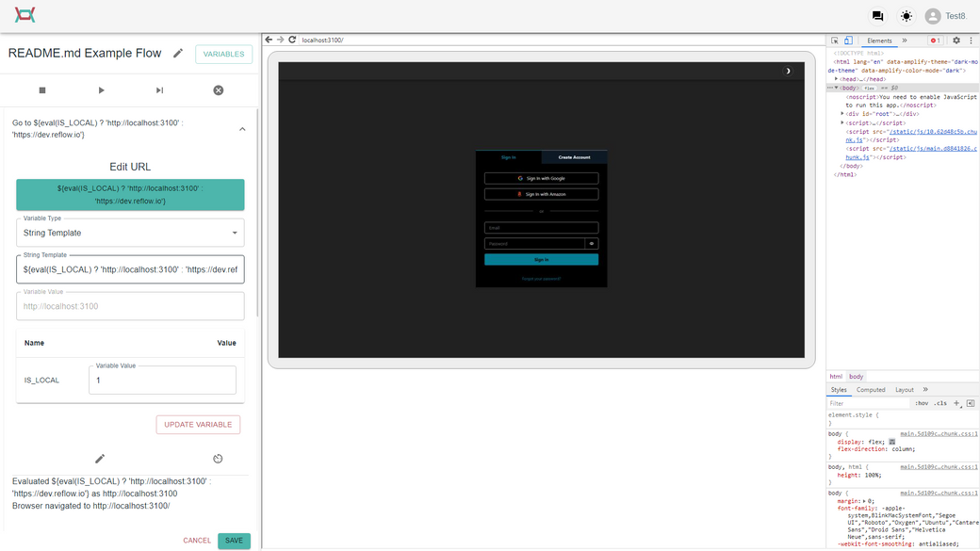Image resolution: width=980 pixels, height=551 pixels.
Task: Click the timer icon below Update Variable
Action: click(x=217, y=459)
